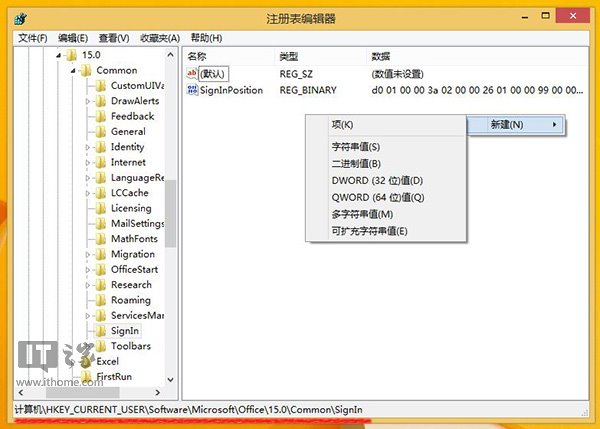
Task: Click the Common folder icon
Action: click(x=86, y=71)
